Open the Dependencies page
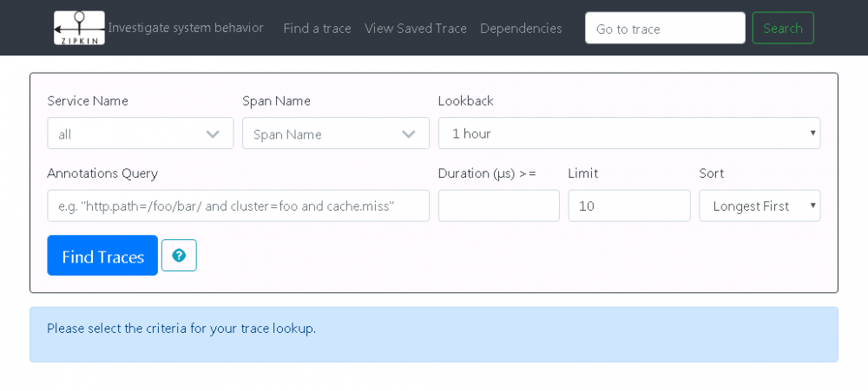This screenshot has height=391, width=868. click(521, 29)
